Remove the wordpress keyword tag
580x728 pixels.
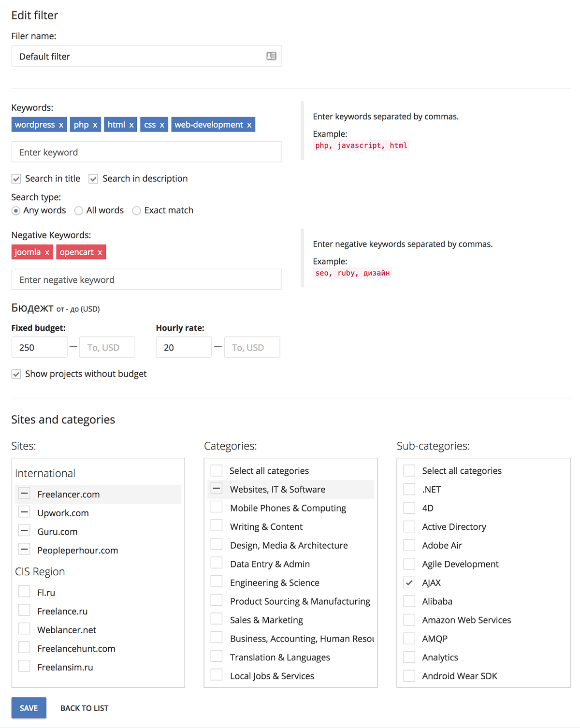coord(61,125)
